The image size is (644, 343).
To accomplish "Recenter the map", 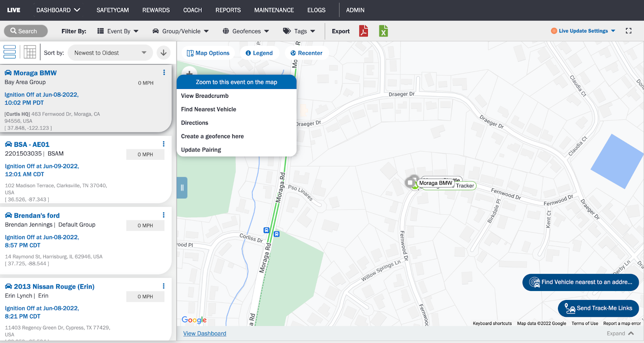I will point(306,53).
